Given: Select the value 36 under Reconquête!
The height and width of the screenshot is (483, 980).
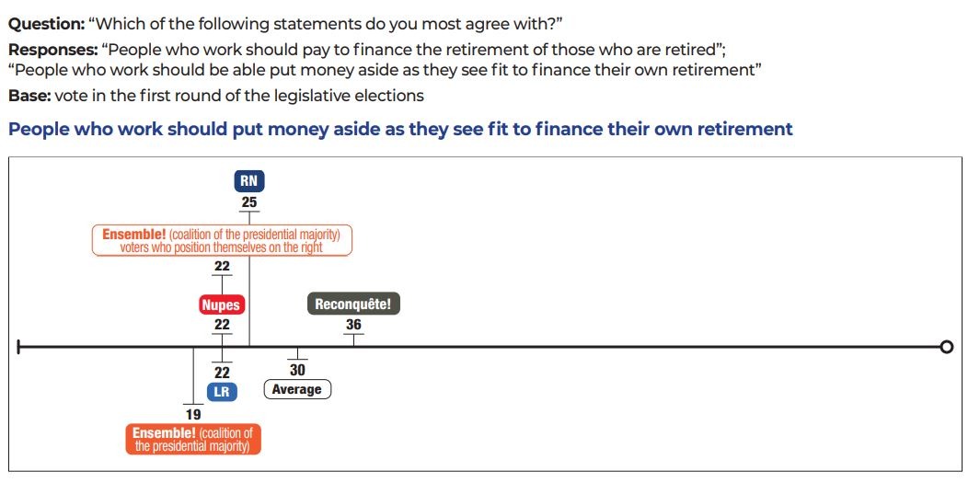Looking at the screenshot, I should (353, 325).
